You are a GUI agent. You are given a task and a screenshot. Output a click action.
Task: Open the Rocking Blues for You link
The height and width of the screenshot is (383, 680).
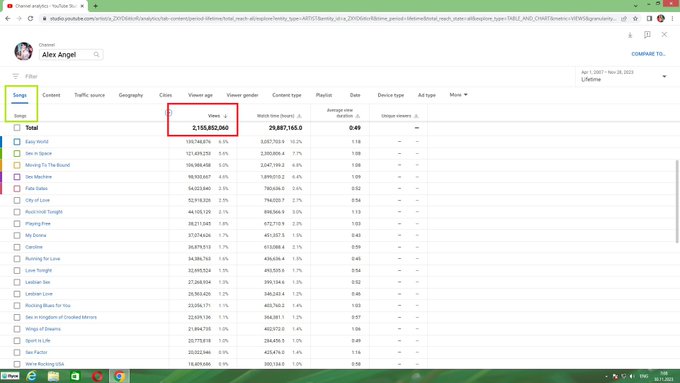(x=48, y=306)
